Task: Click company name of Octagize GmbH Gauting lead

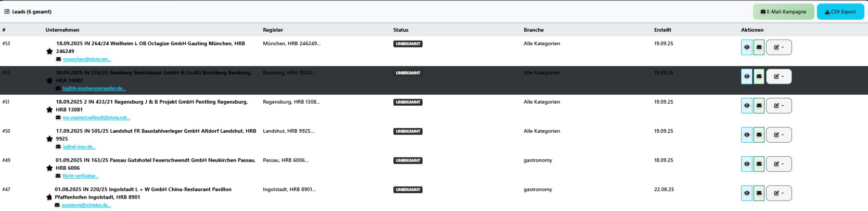Action: [150, 47]
